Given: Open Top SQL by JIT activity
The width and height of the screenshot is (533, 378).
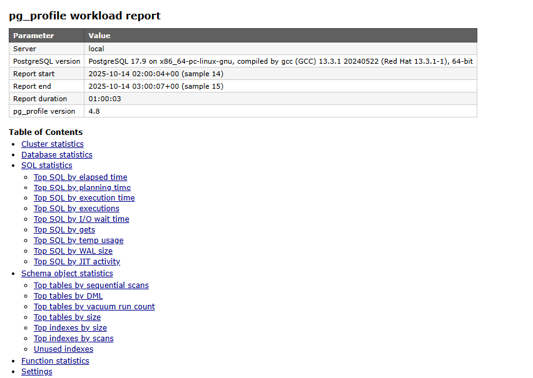Looking at the screenshot, I should [77, 262].
